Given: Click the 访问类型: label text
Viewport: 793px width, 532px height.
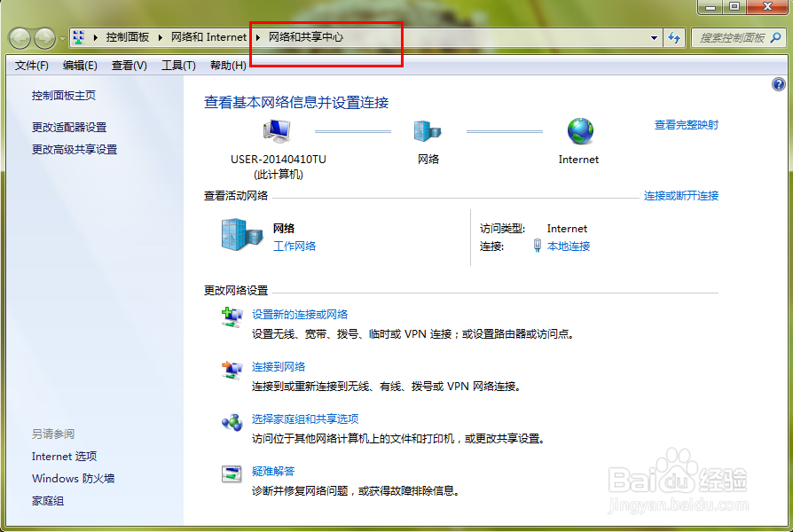Looking at the screenshot, I should [x=503, y=229].
